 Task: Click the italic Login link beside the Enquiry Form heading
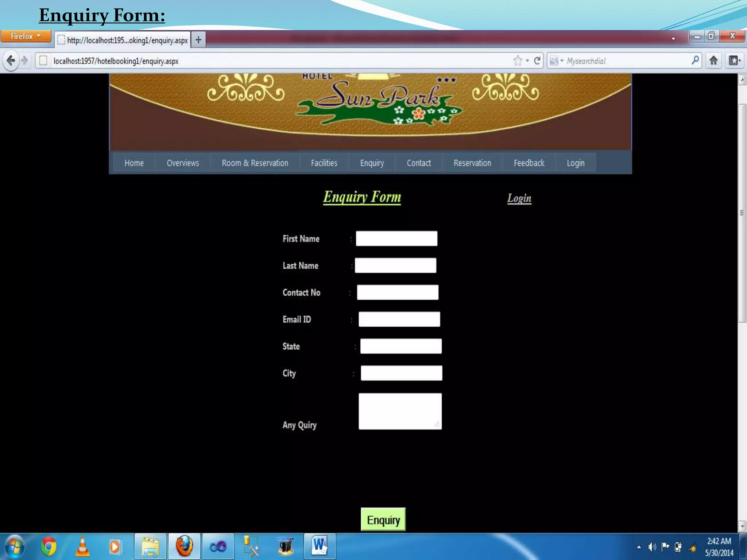click(x=519, y=198)
